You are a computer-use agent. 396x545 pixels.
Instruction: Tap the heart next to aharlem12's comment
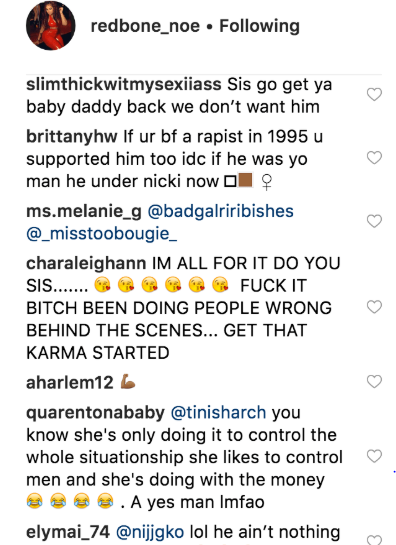pyautogui.click(x=374, y=382)
